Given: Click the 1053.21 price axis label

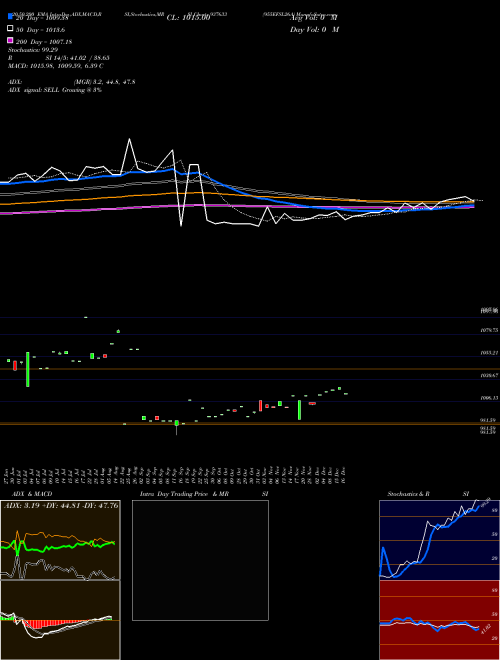Looking at the screenshot, I should (x=489, y=353).
